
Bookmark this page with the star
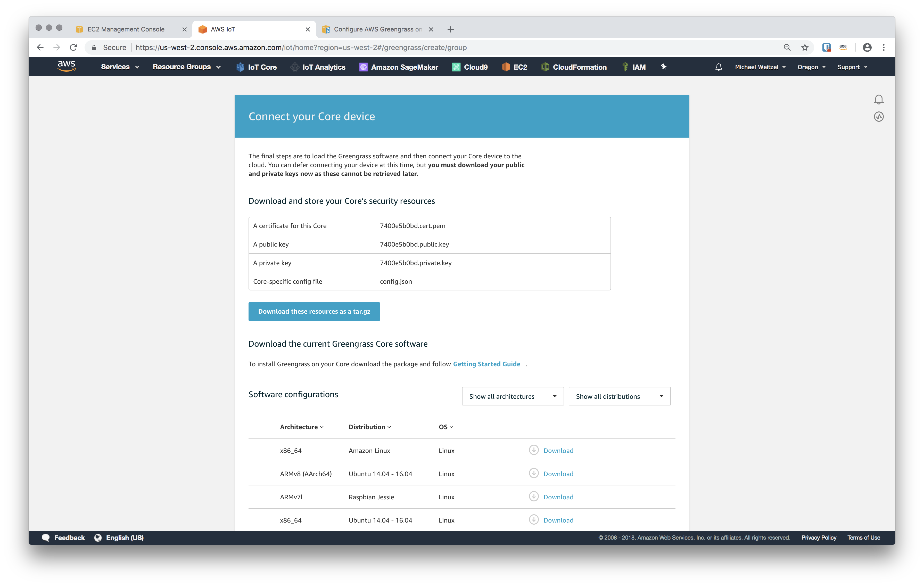tap(804, 47)
